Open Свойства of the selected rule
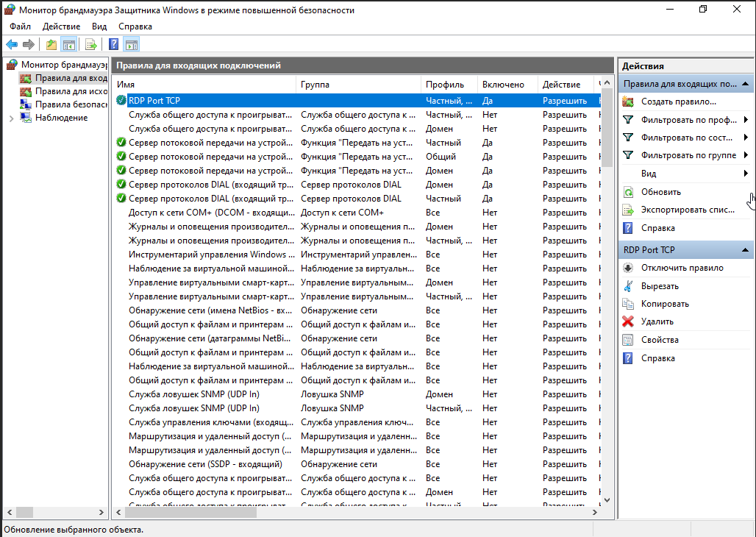Image resolution: width=756 pixels, height=537 pixels. (x=659, y=340)
